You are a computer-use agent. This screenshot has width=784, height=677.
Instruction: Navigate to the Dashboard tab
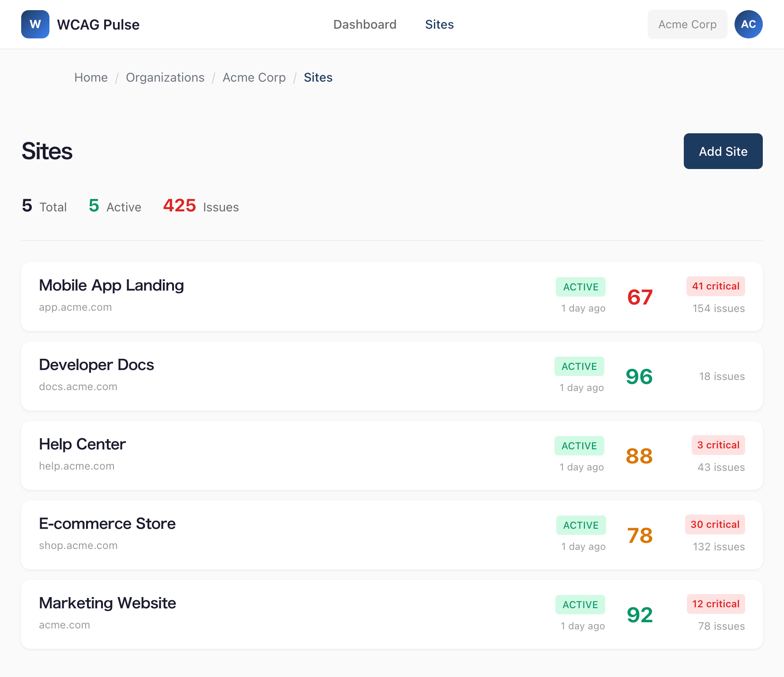pyautogui.click(x=365, y=24)
